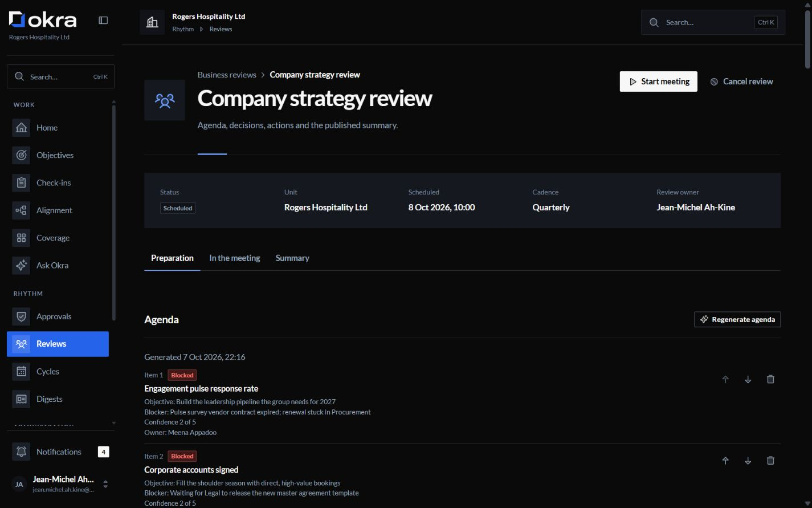Follow the Business reviews breadcrumb link

point(227,75)
